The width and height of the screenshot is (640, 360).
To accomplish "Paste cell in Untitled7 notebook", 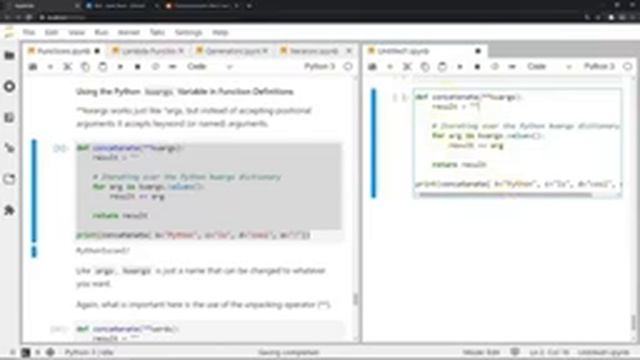I will [442, 67].
